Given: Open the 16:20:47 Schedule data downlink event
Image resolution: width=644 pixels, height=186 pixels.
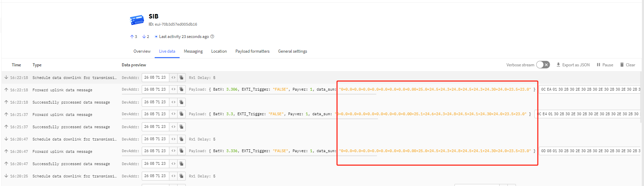Looking at the screenshot, I should point(321,139).
